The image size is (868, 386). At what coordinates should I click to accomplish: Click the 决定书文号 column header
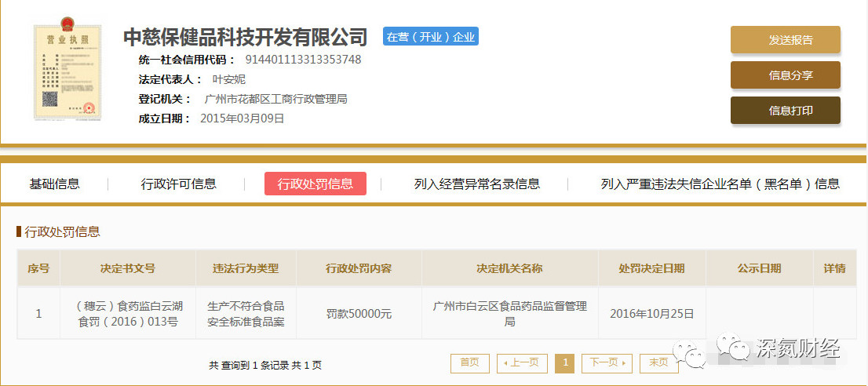click(x=128, y=268)
